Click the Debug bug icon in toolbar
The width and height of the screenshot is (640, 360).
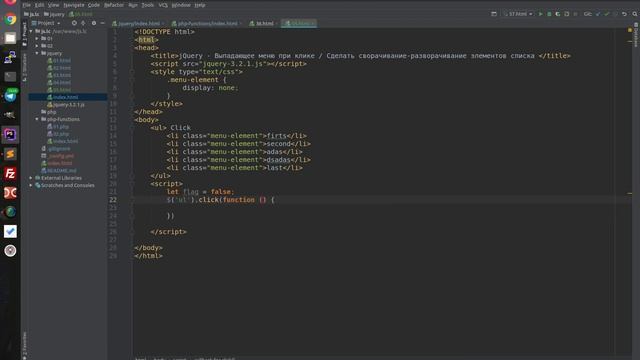click(549, 14)
